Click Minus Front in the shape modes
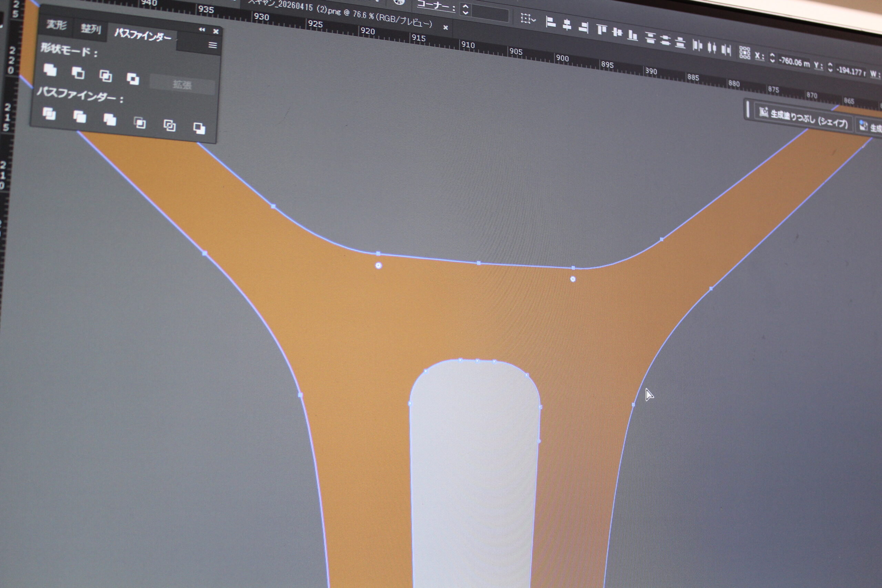This screenshot has height=588, width=882. (x=78, y=73)
